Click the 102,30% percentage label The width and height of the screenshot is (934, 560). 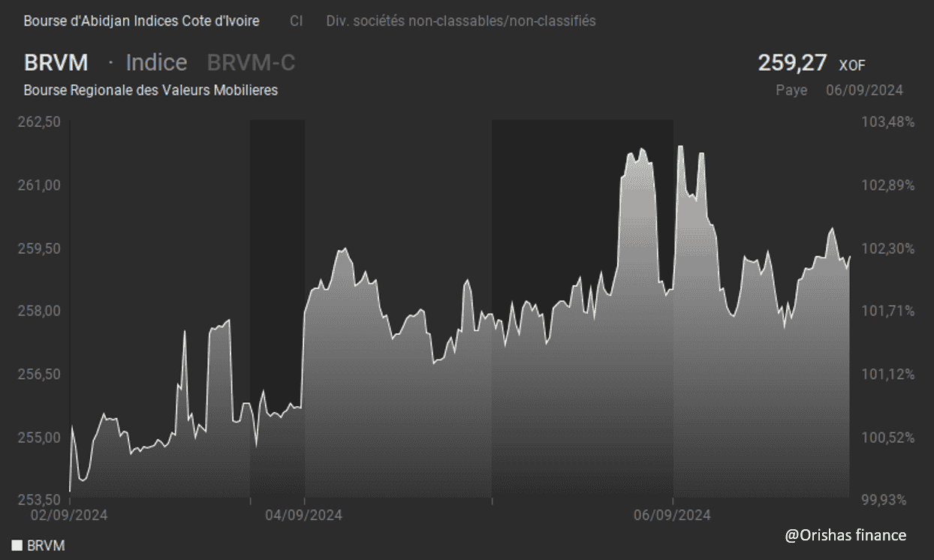point(890,248)
